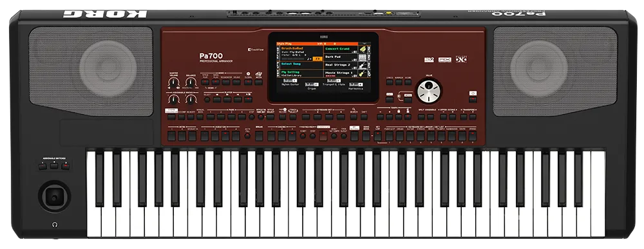644x249 pixels.
Task: Hit the RECORD button
Action: (x=283, y=117)
